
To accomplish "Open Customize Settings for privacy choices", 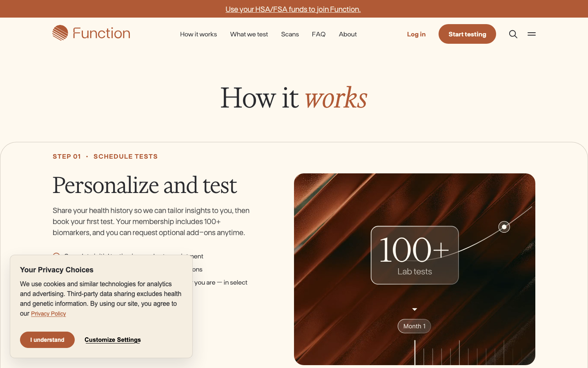I will [113, 340].
